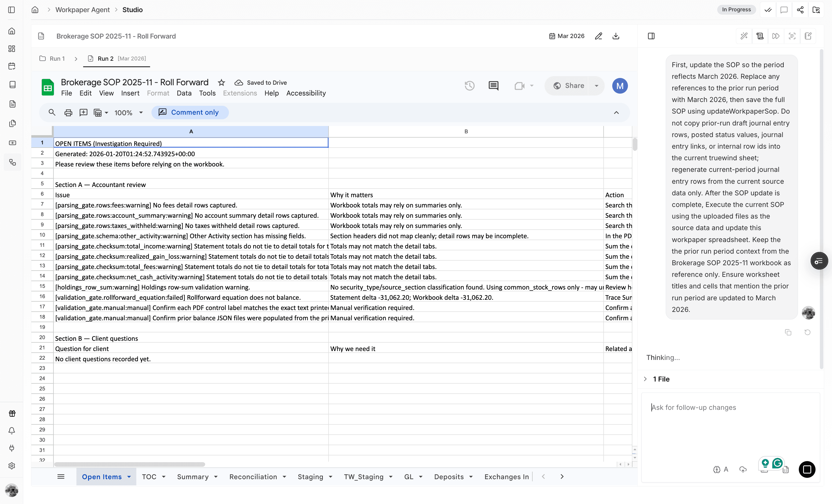This screenshot has width=832, height=504.
Task: Open the Edit menu
Action: (85, 93)
